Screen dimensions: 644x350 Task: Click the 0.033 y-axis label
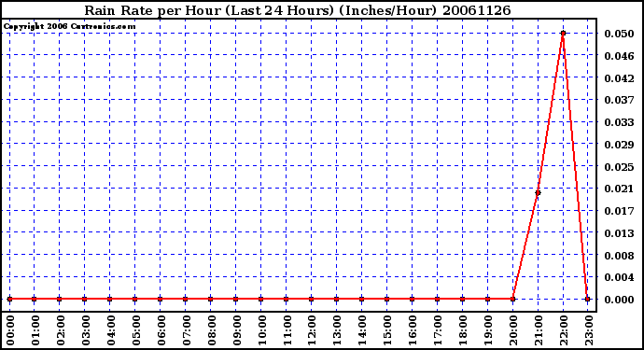coord(619,122)
